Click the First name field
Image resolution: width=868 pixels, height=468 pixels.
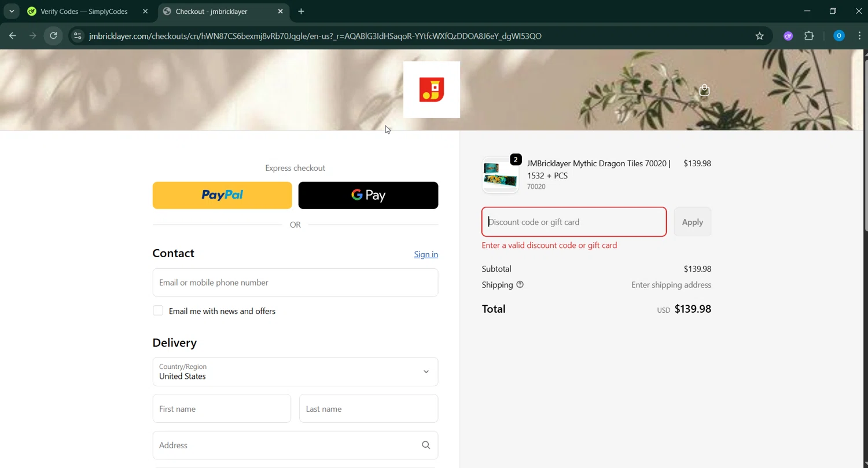(x=222, y=408)
